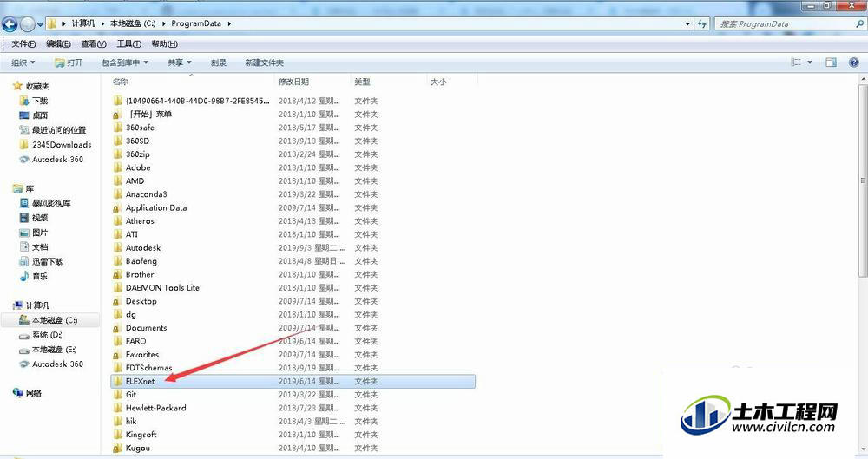Open 最近访问的位置 in favorites
Screen dimensions: 868x459
[x=59, y=130]
